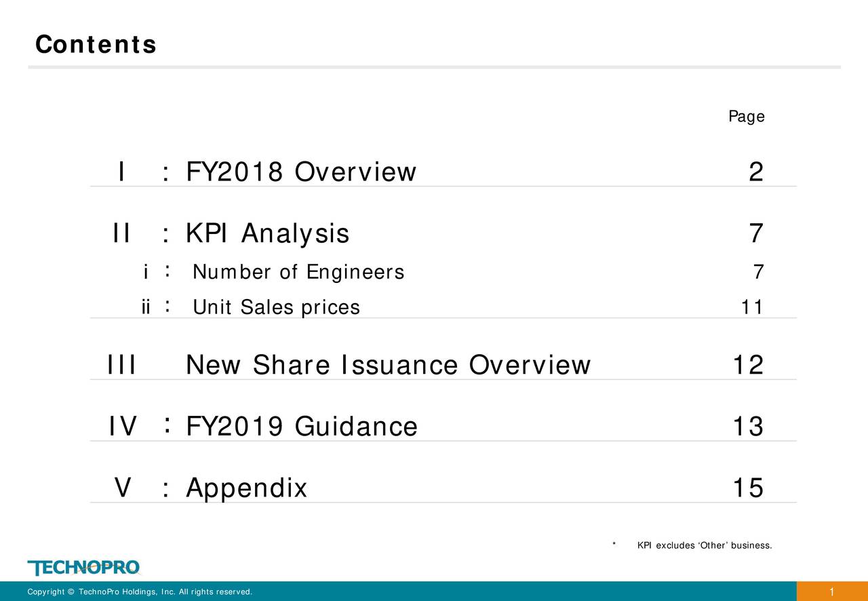Click the copyright TechnoPro Holdings text
Screen dimensions: 868x601
(140, 592)
